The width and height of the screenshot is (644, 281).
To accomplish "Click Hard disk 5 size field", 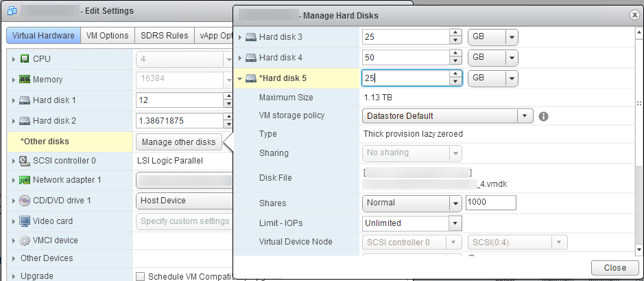I will point(406,78).
